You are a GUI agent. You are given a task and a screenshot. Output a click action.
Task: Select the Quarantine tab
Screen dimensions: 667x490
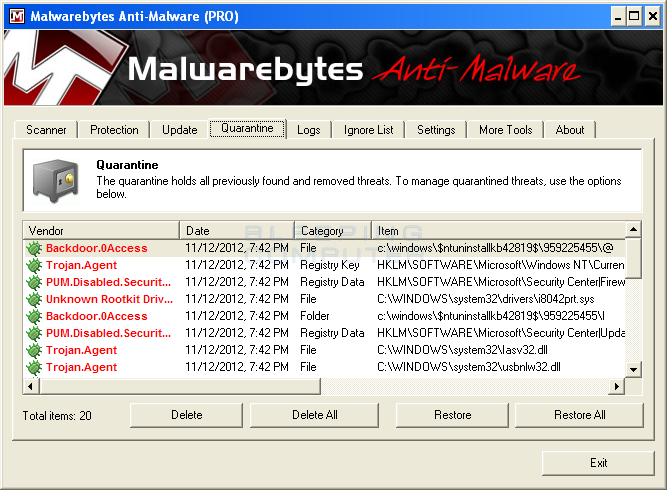tap(247, 128)
